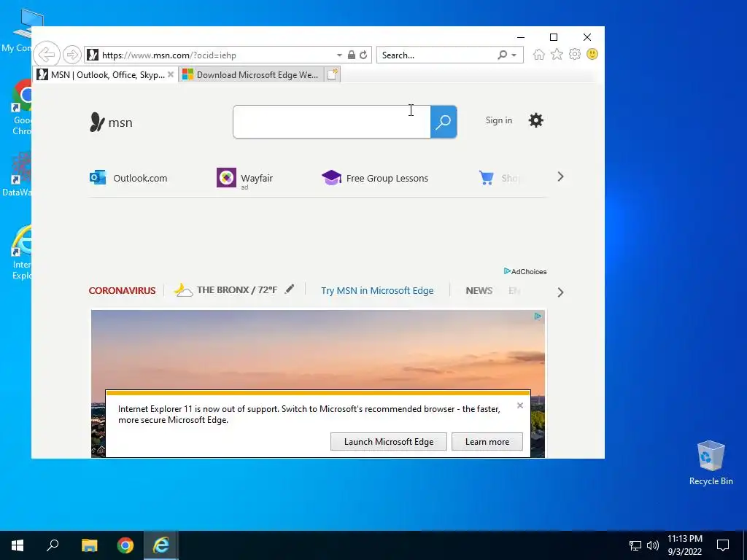Open the Windows Start menu
Viewport: 747px width, 560px height.
click(18, 545)
